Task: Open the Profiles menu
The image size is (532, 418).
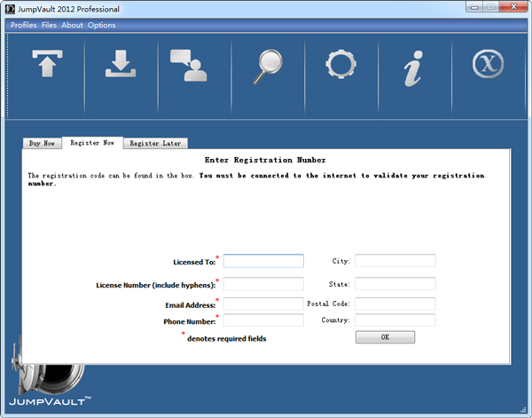Action: pyautogui.click(x=23, y=25)
